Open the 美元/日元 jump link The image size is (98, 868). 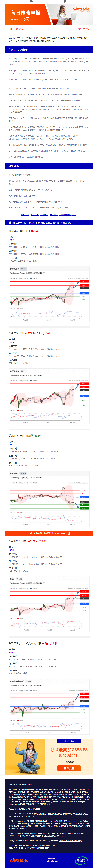pyautogui.click(x=44, y=215)
